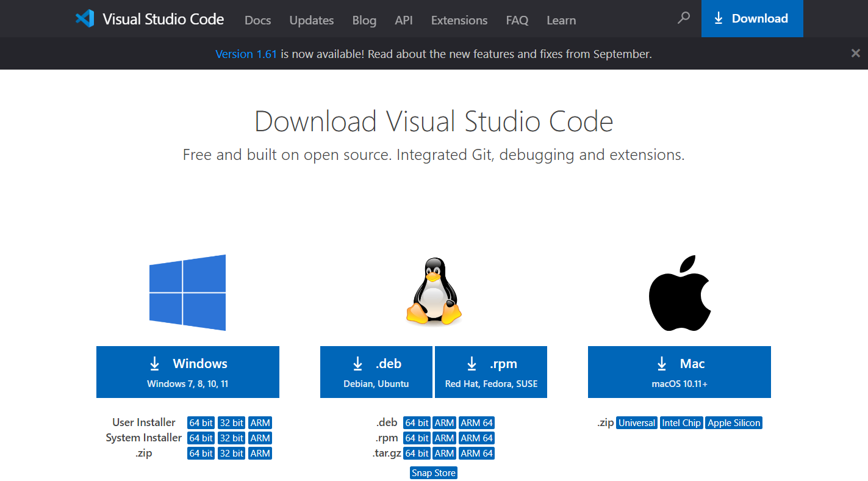Open the search magnifier icon in navbar
Screen dimensions: 868x481
(684, 18)
